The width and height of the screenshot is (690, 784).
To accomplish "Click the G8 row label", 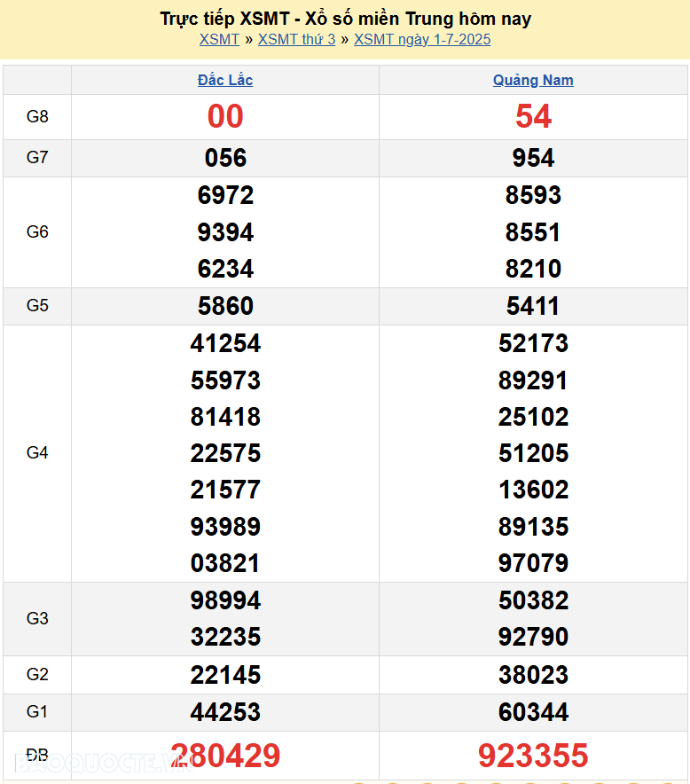I will click(x=37, y=116).
